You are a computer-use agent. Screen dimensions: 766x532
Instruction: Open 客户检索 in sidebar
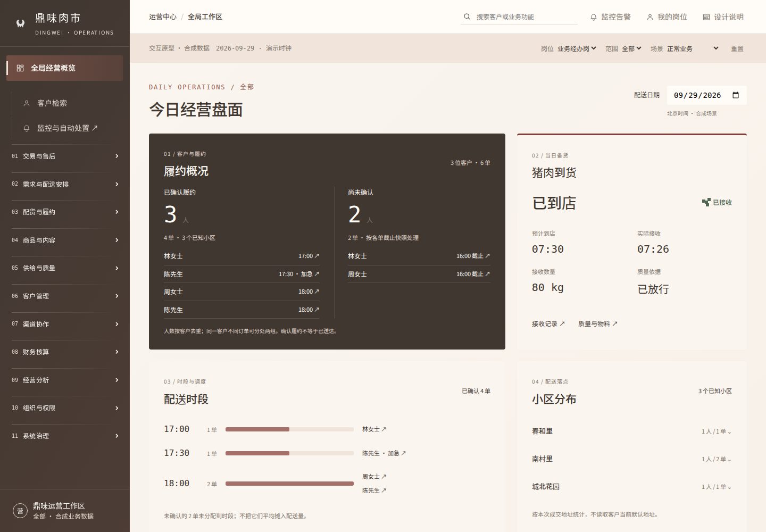67,103
